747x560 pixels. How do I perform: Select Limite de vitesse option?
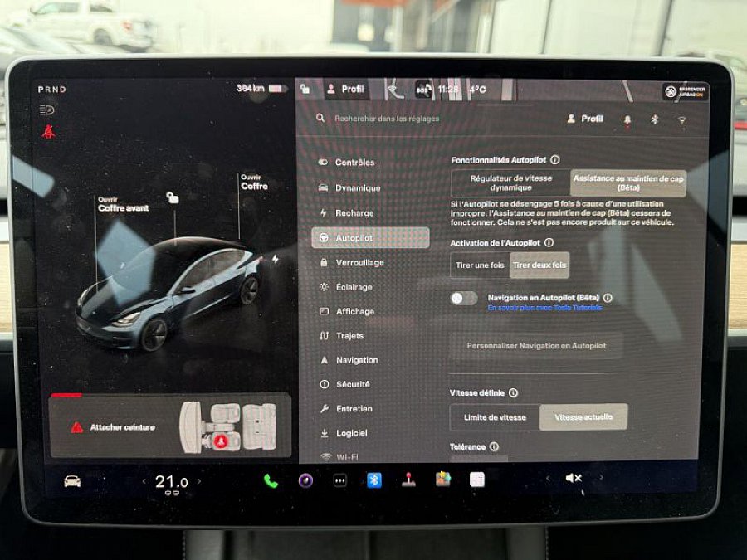(x=495, y=417)
